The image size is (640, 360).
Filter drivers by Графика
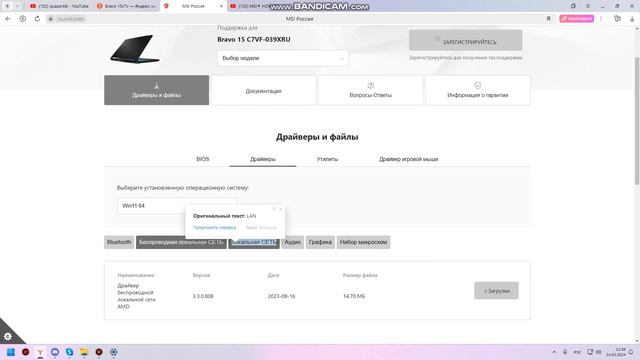[x=320, y=242]
